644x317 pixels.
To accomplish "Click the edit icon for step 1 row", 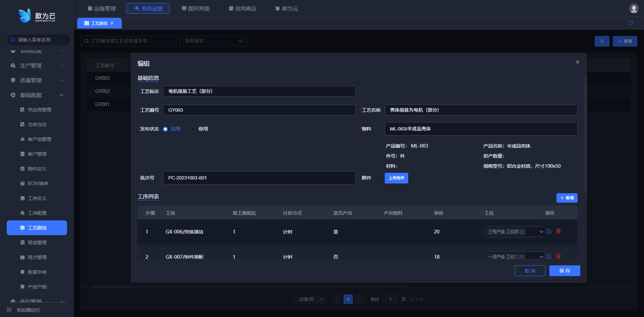I will 549,231.
